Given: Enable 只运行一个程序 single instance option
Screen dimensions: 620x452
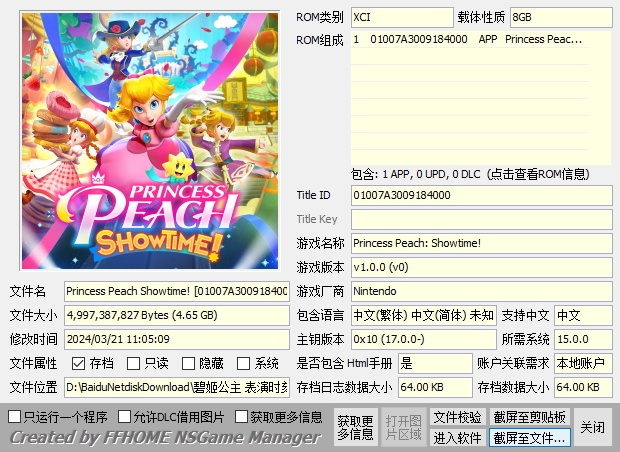Looking at the screenshot, I should pyautogui.click(x=15, y=416).
